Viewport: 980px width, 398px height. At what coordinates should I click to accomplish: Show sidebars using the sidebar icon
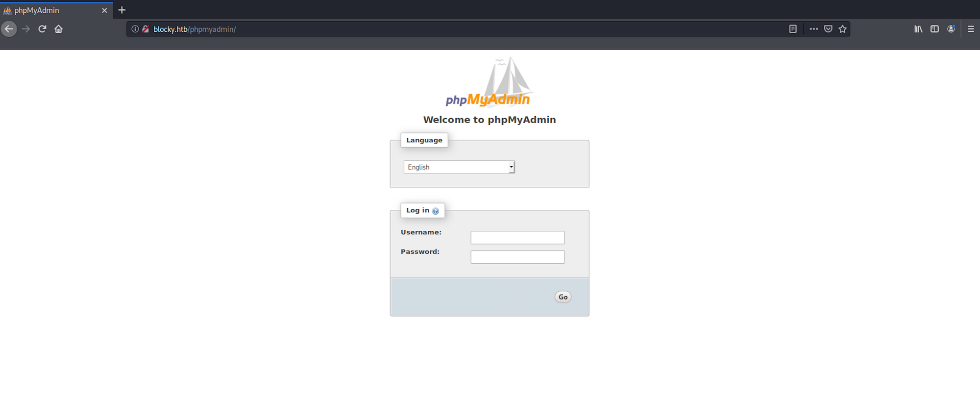(x=934, y=29)
